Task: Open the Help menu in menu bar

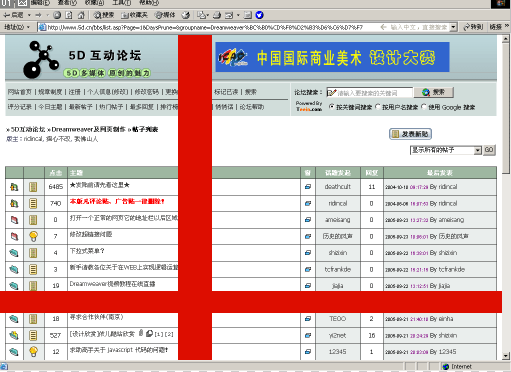Action: coord(149,3)
